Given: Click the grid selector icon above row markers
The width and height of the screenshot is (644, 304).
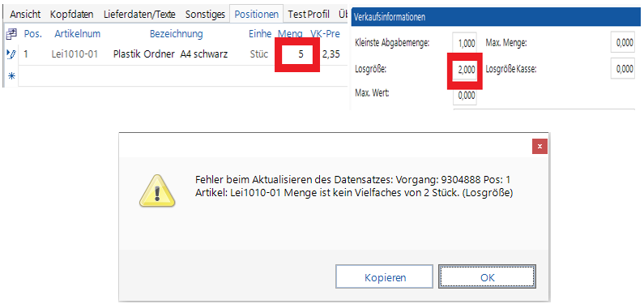Looking at the screenshot, I should coord(11,35).
